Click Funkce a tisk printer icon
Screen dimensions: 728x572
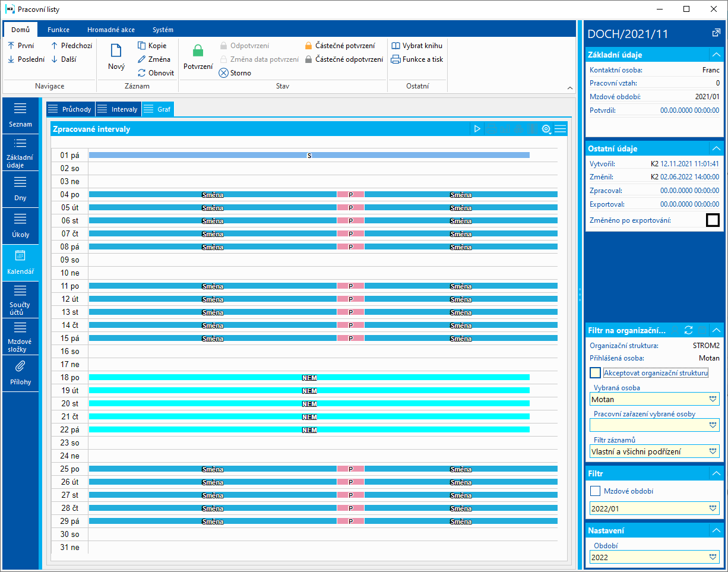[395, 59]
